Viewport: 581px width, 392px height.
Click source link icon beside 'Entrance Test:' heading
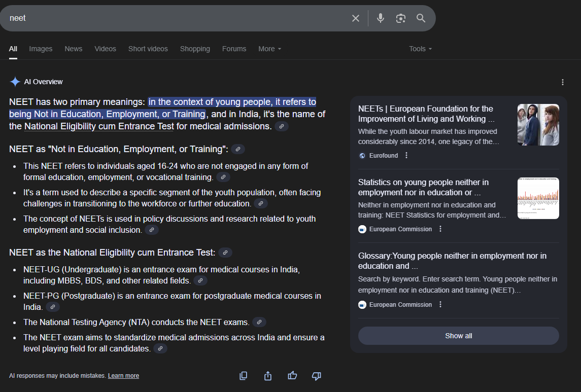pyautogui.click(x=225, y=253)
